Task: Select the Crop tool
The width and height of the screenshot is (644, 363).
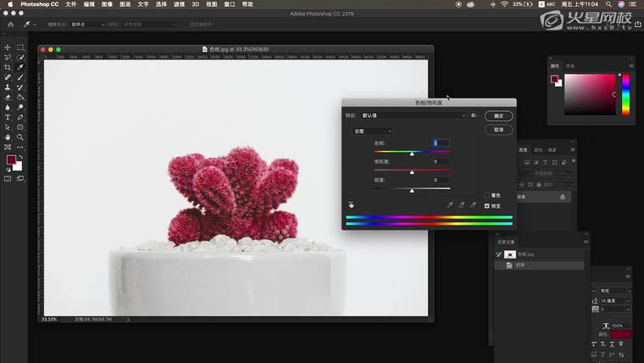Action: 8,67
